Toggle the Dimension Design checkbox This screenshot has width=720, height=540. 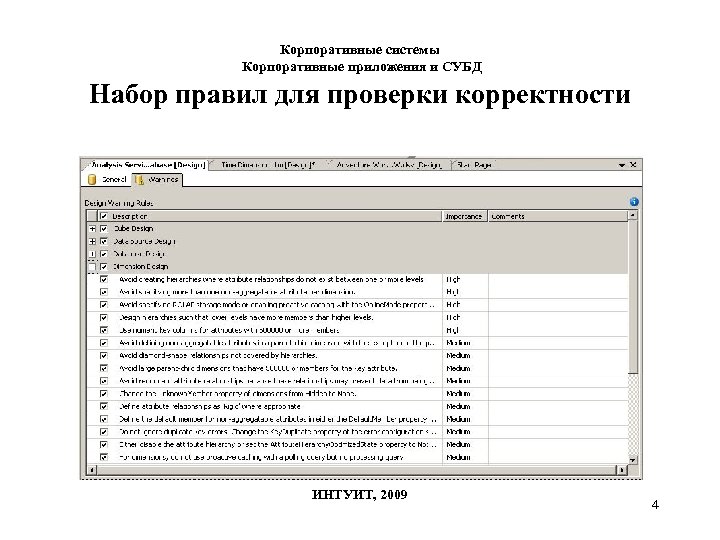click(104, 267)
